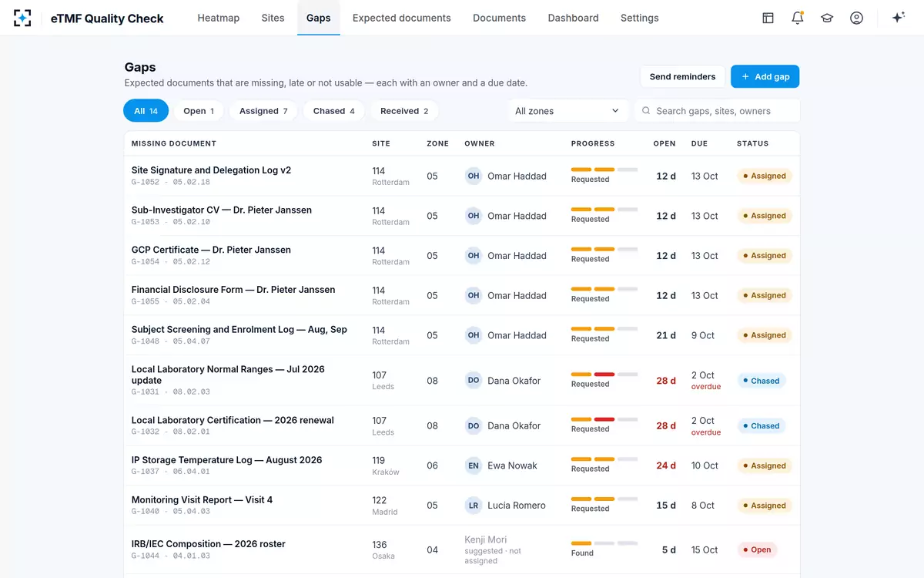Screen dimensions: 924x578
Task: Focus the Search gaps, sites, owners field
Action: pyautogui.click(x=717, y=111)
